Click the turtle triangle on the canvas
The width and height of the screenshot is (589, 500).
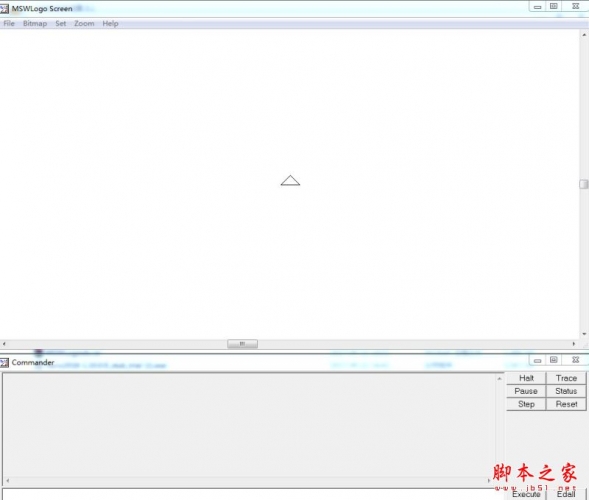(x=290, y=180)
